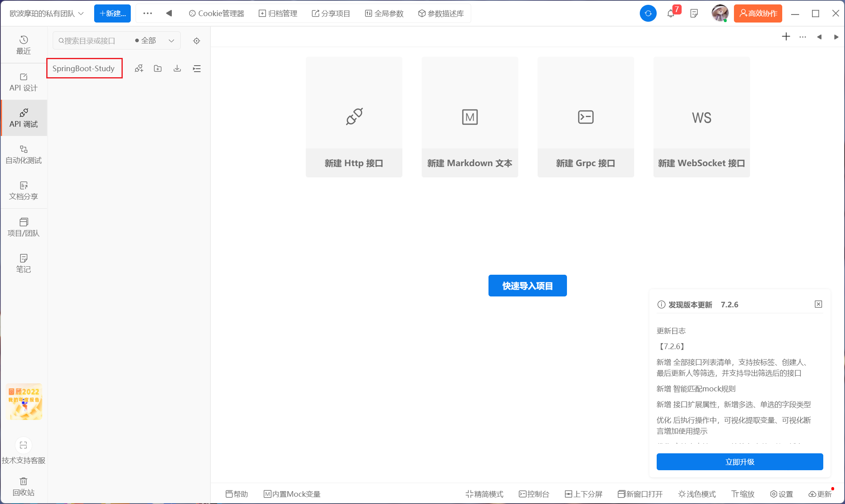Image resolution: width=845 pixels, height=504 pixels.
Task: Open the notification bell with badge
Action: (671, 13)
